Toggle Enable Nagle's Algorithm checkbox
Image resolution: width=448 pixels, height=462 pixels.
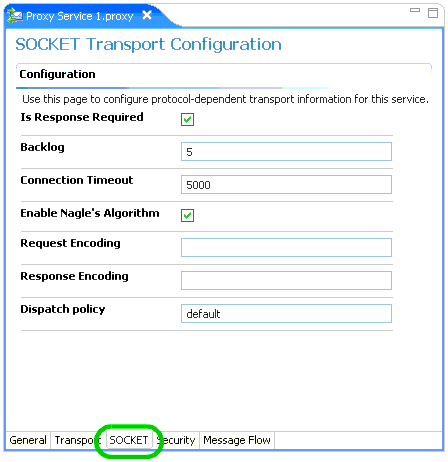[187, 215]
